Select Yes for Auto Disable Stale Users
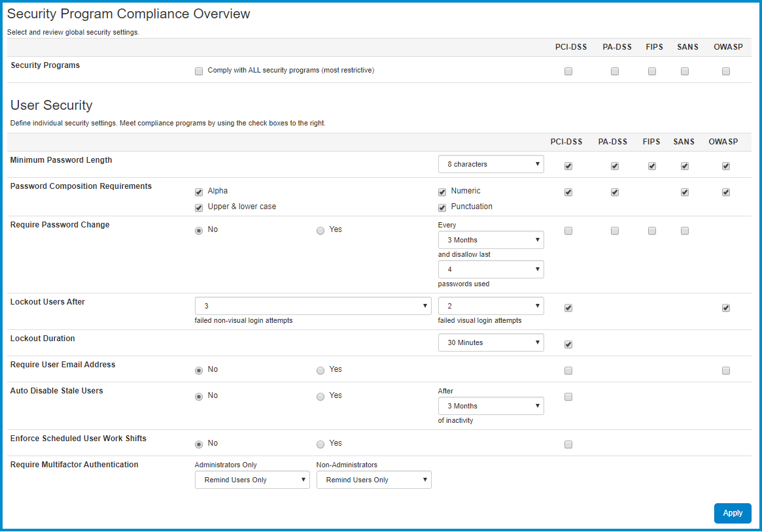 (x=320, y=397)
